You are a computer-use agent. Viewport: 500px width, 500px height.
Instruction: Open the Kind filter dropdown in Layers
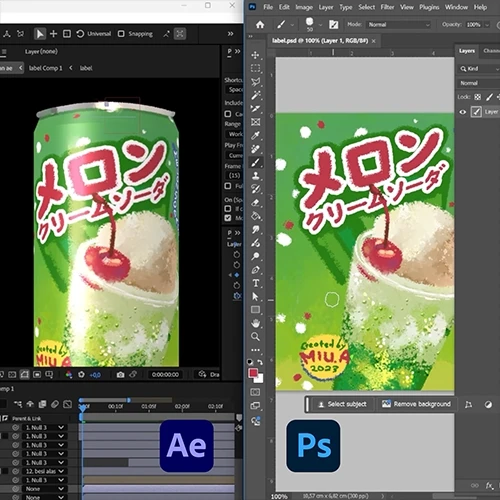479,69
